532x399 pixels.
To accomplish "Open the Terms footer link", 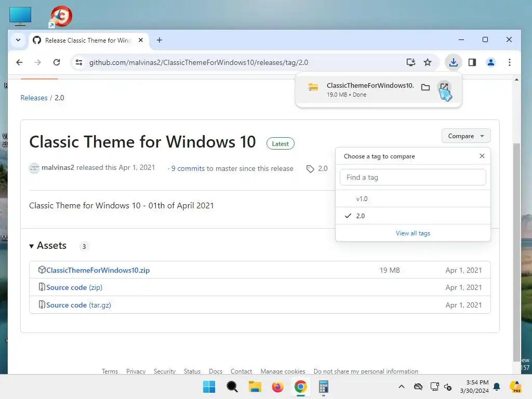I will pos(110,371).
